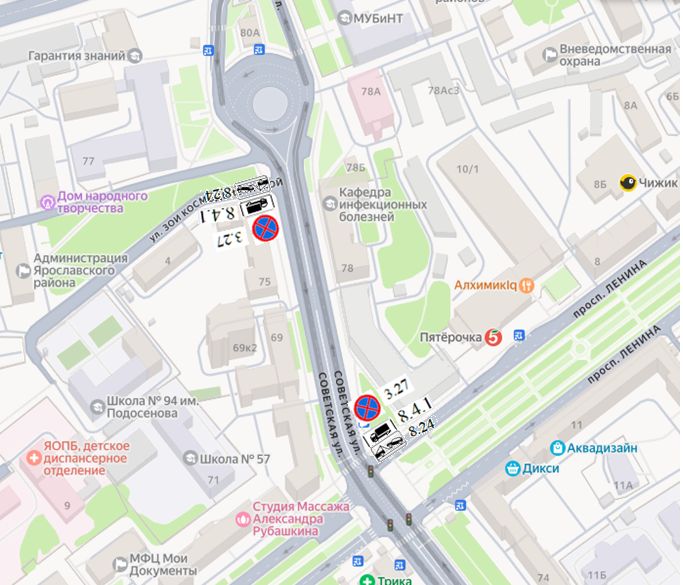The image size is (683, 585).
Task: Click the МУБиНТ education marker icon
Action: coord(345,18)
